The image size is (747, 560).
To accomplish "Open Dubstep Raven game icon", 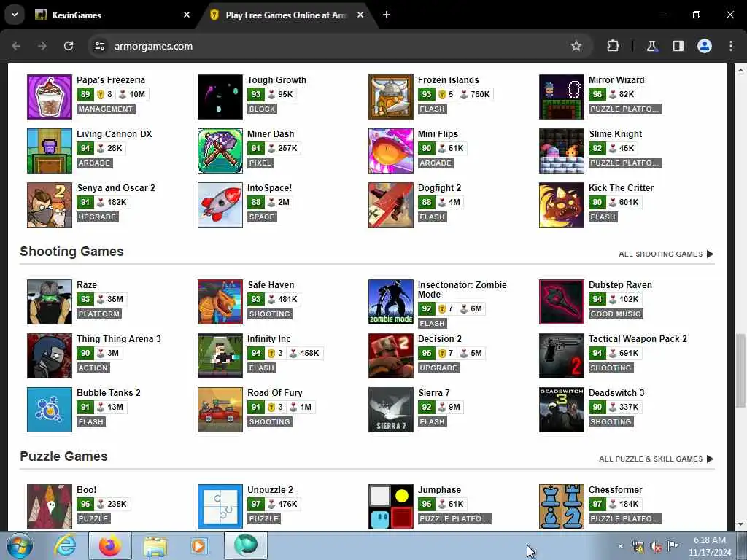I will tap(561, 302).
